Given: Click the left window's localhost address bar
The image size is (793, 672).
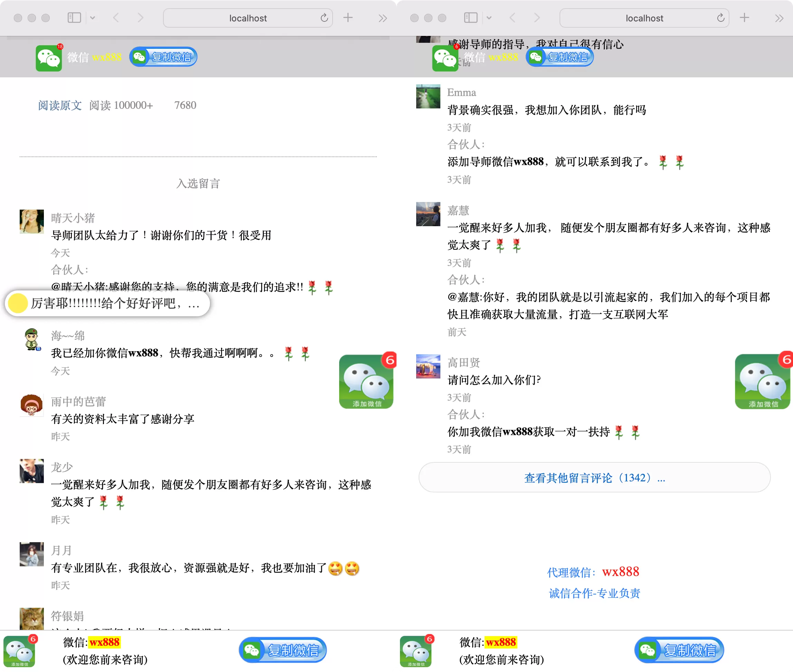Looking at the screenshot, I should click(x=248, y=18).
